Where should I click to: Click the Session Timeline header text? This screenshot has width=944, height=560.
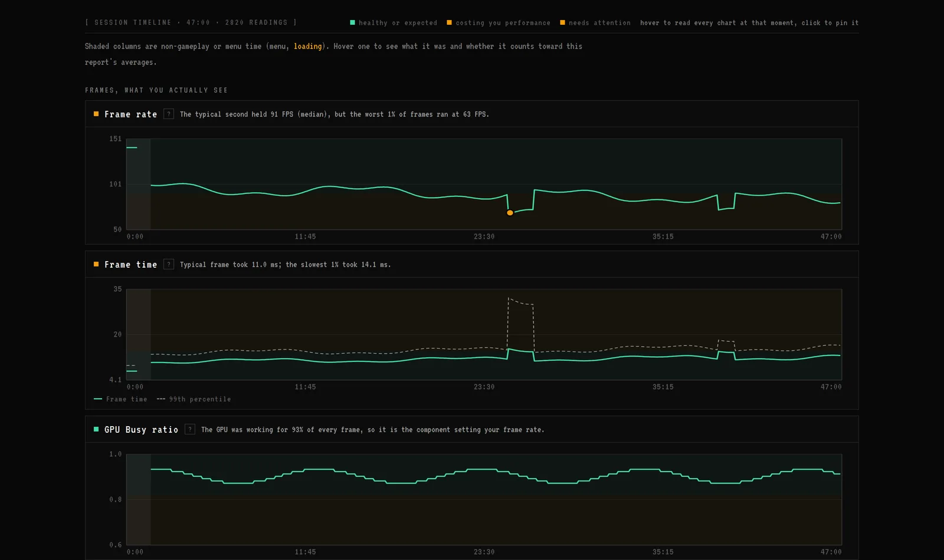[191, 22]
